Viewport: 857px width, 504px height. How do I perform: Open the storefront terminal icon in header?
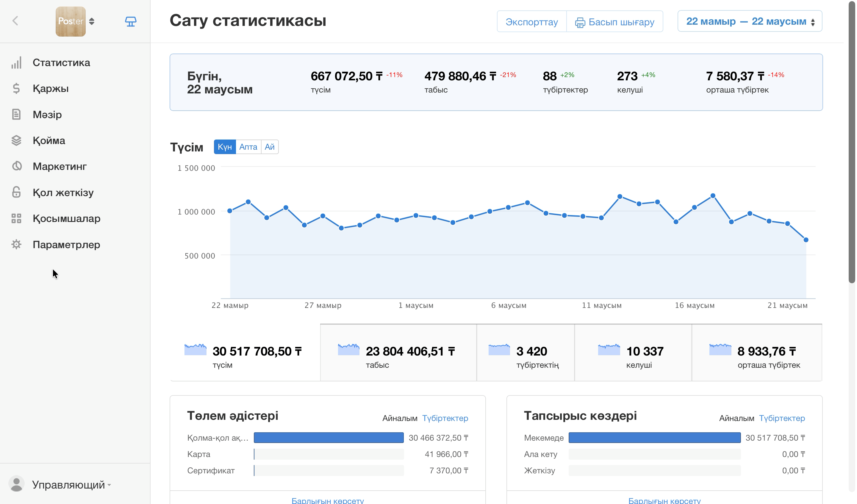point(131,21)
